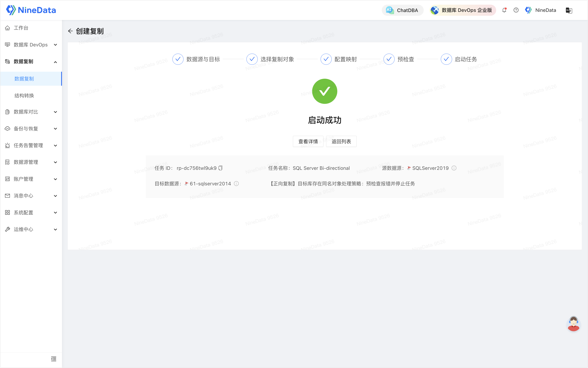588x368 pixels.
Task: Switch language with the translate icon
Action: click(x=569, y=10)
